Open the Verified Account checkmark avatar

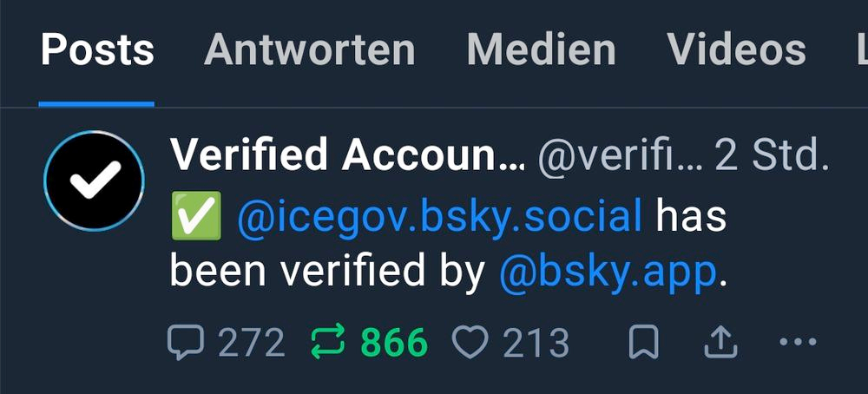point(94,181)
